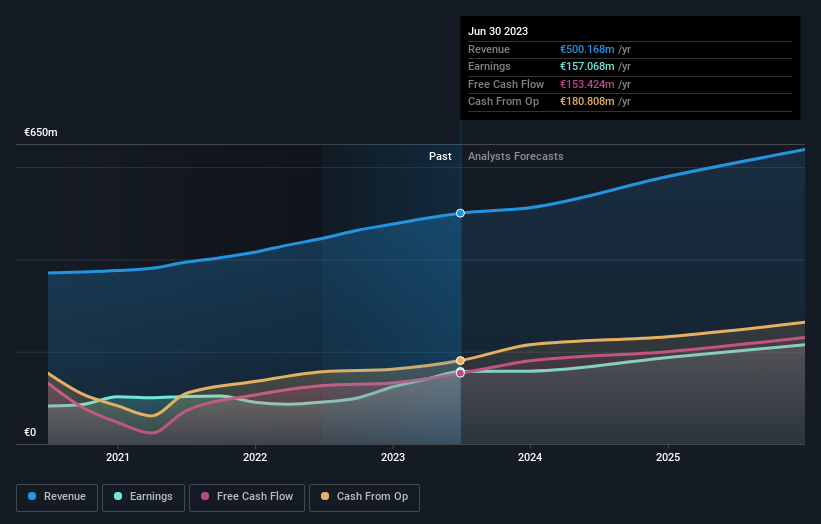This screenshot has height=524, width=821.
Task: Click the €500.168m revenue value
Action: [x=587, y=49]
